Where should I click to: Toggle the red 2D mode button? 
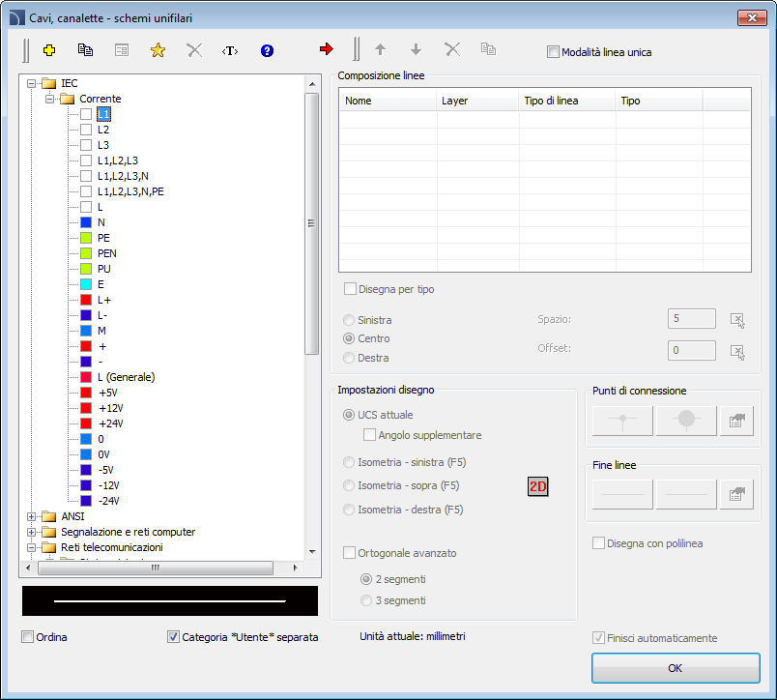(x=537, y=486)
